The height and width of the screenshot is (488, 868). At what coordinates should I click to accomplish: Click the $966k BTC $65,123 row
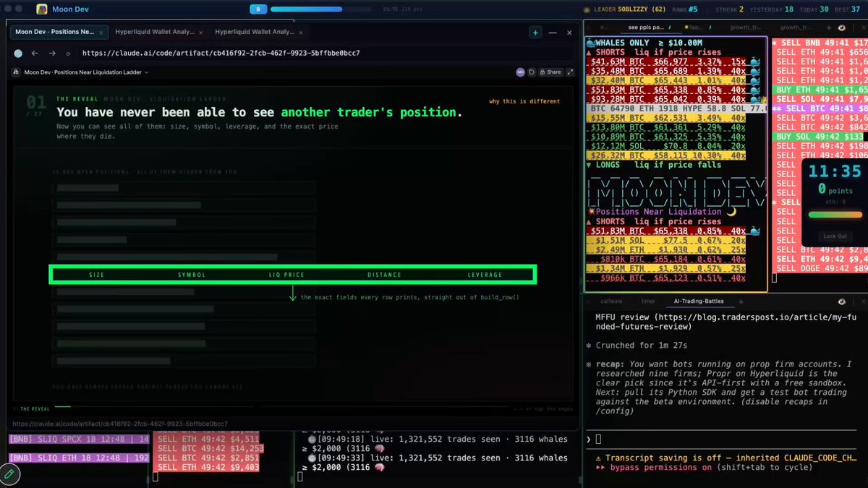pos(668,278)
